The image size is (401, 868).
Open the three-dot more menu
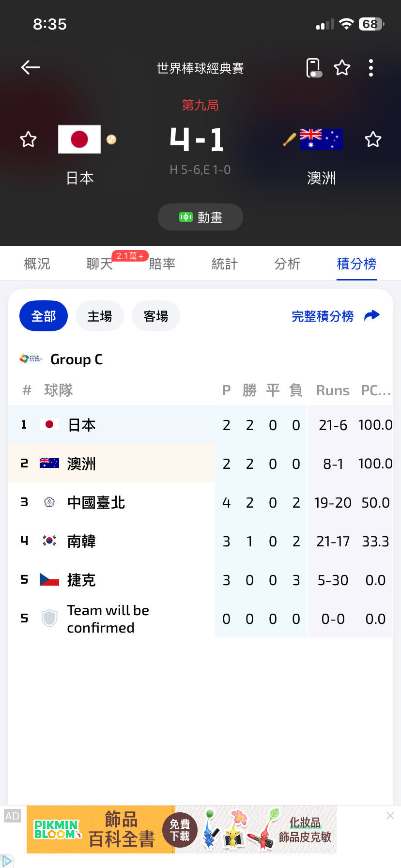tap(371, 68)
